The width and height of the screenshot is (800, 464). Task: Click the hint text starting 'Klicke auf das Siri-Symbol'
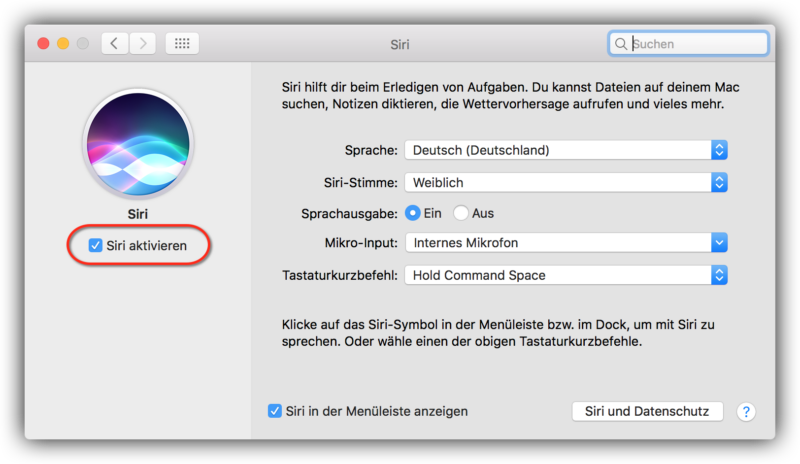click(x=498, y=333)
